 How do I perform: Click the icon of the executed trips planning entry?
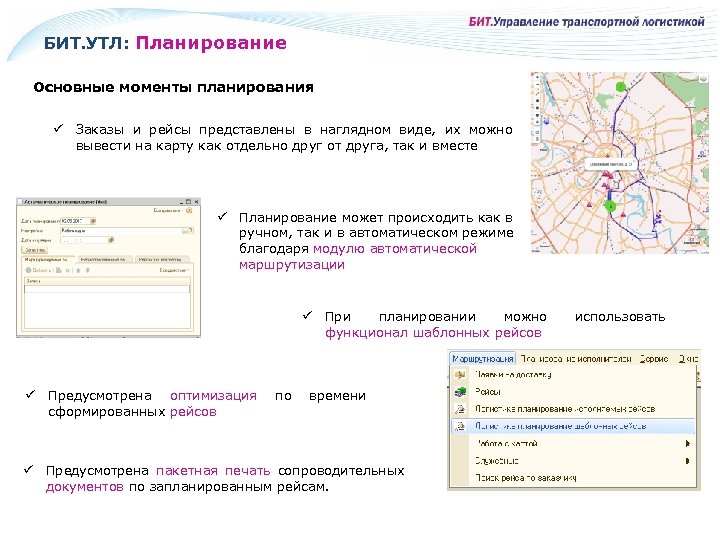click(460, 409)
